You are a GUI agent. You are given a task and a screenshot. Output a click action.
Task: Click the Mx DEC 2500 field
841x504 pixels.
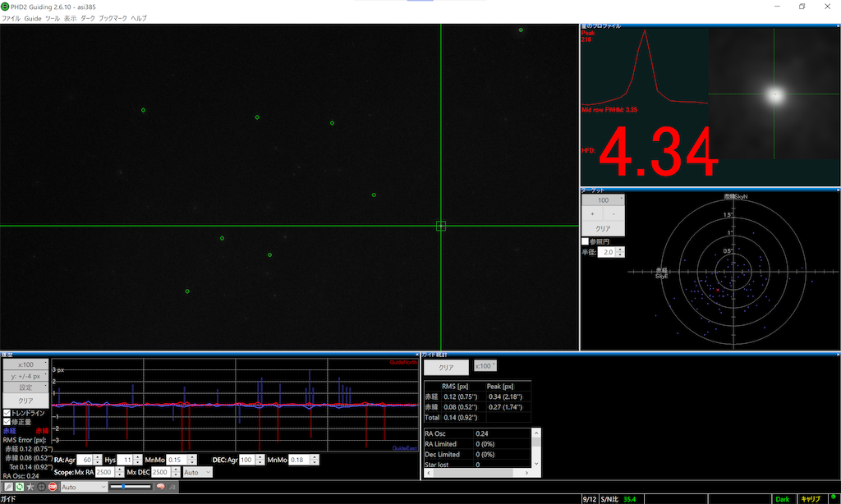pos(162,472)
